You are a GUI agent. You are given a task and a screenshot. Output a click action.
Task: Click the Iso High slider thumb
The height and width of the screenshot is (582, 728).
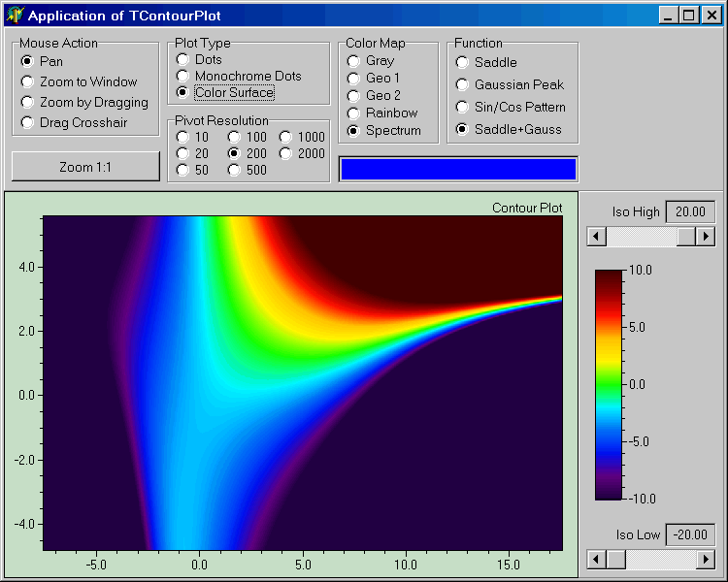[x=685, y=237]
